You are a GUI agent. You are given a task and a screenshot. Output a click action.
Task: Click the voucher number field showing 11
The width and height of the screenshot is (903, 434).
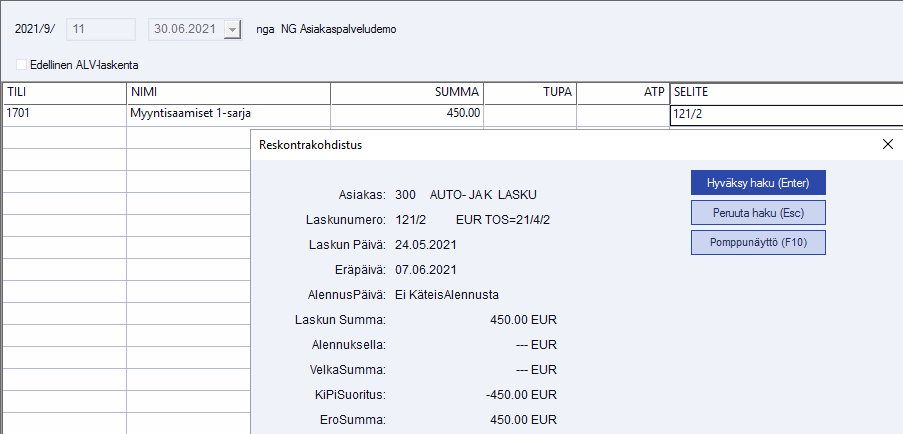pos(100,30)
